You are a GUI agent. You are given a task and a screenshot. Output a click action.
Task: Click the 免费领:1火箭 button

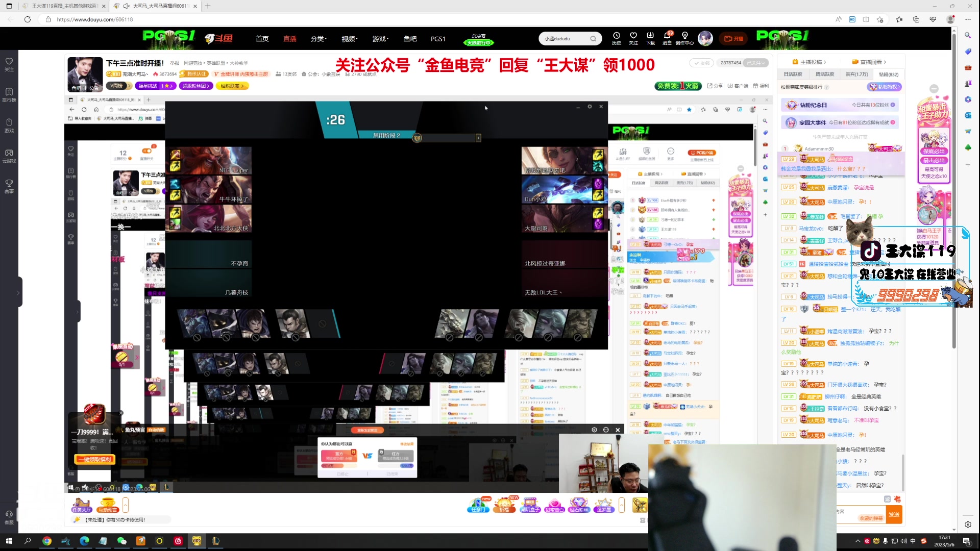(x=678, y=86)
